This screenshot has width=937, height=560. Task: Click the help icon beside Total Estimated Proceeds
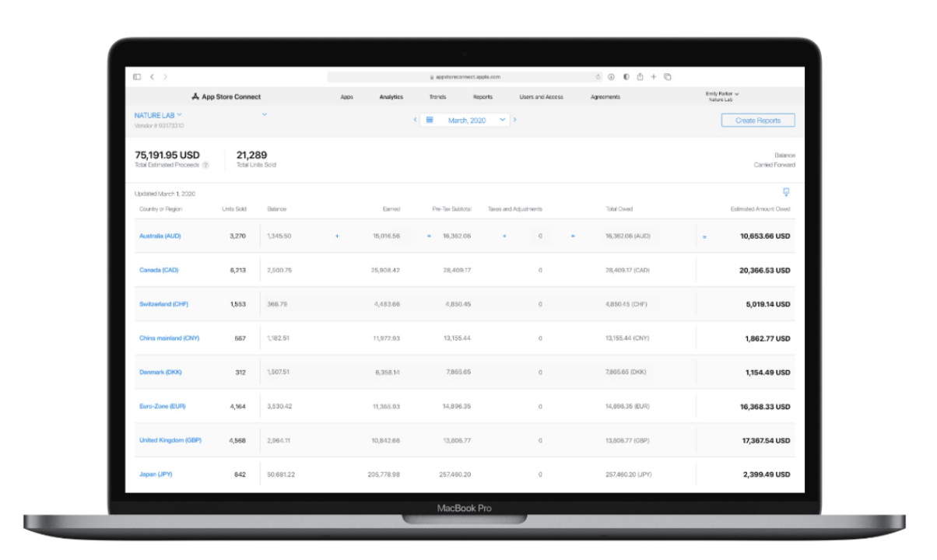pos(205,165)
